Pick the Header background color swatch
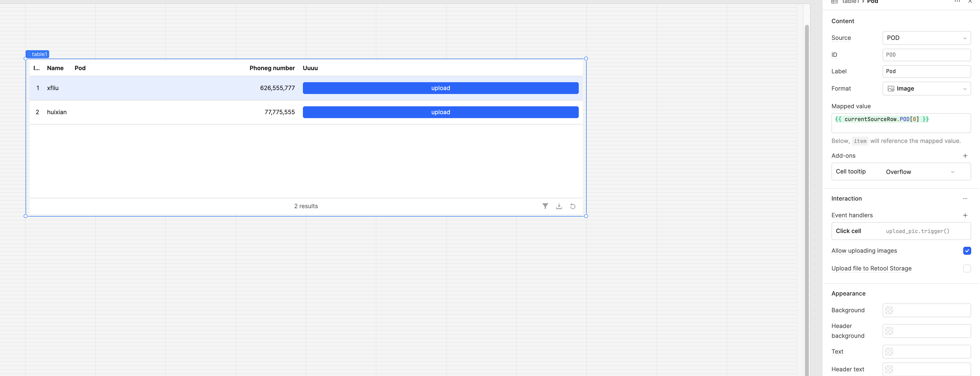Screen dimensions: 980x376 tap(889, 331)
